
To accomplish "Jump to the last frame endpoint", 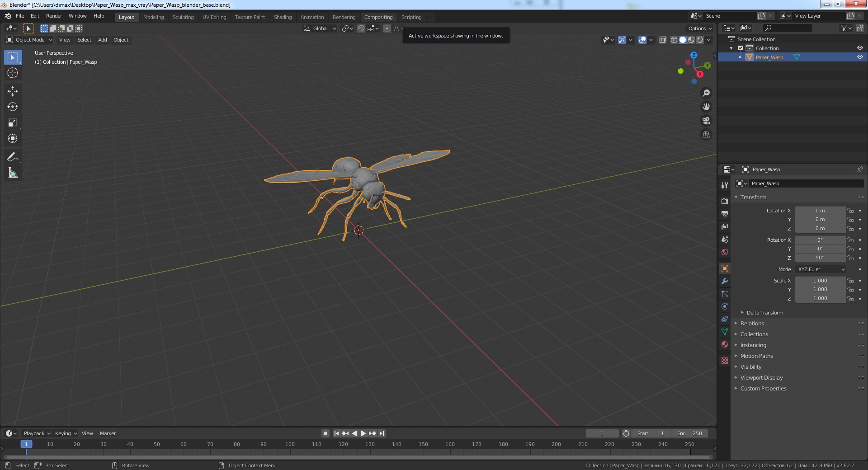I will (382, 433).
